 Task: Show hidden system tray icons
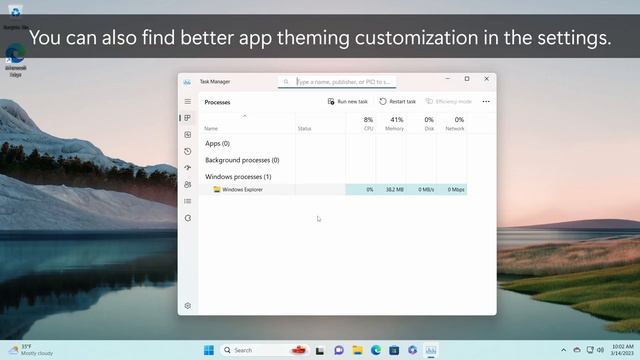pyautogui.click(x=564, y=350)
